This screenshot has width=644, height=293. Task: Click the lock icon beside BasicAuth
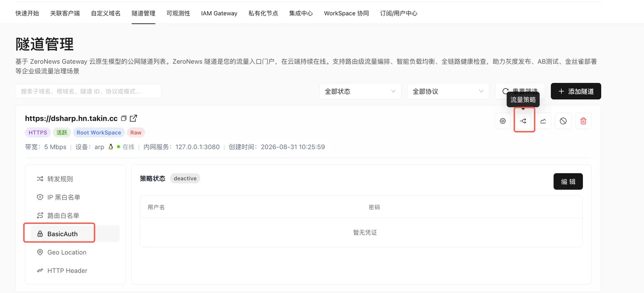[x=40, y=234]
